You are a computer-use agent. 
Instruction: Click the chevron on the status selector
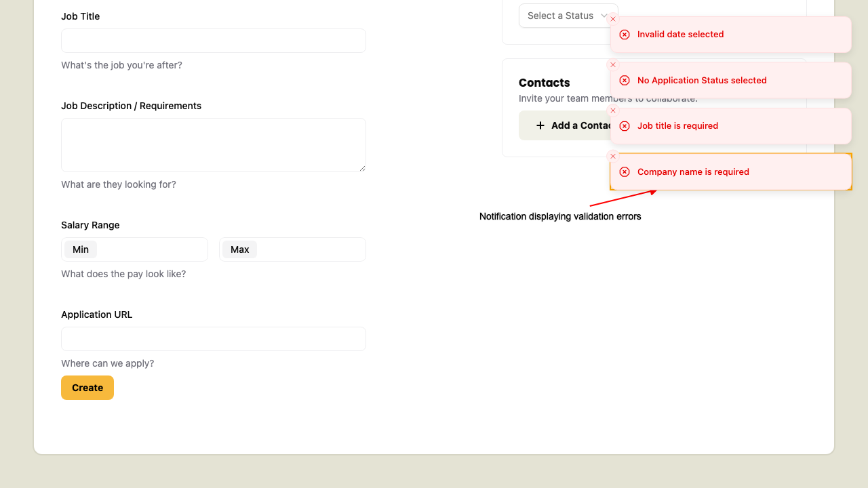(604, 16)
